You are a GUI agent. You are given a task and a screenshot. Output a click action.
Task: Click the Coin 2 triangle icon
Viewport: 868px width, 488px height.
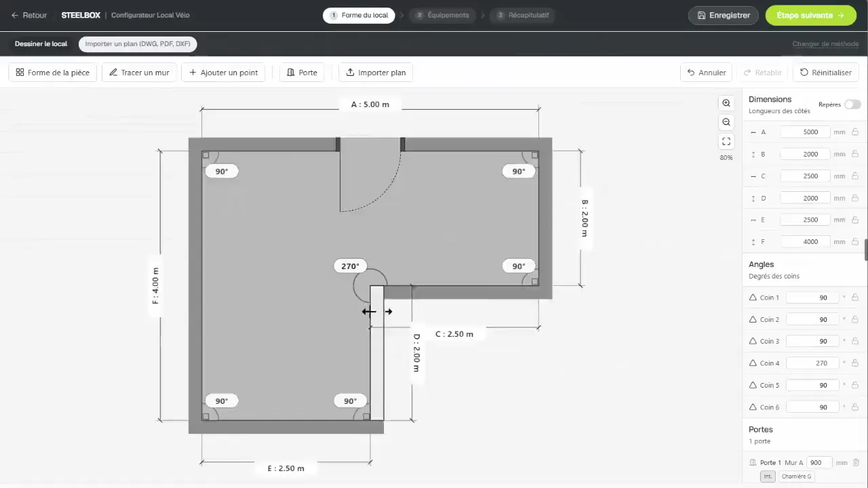[x=752, y=319]
